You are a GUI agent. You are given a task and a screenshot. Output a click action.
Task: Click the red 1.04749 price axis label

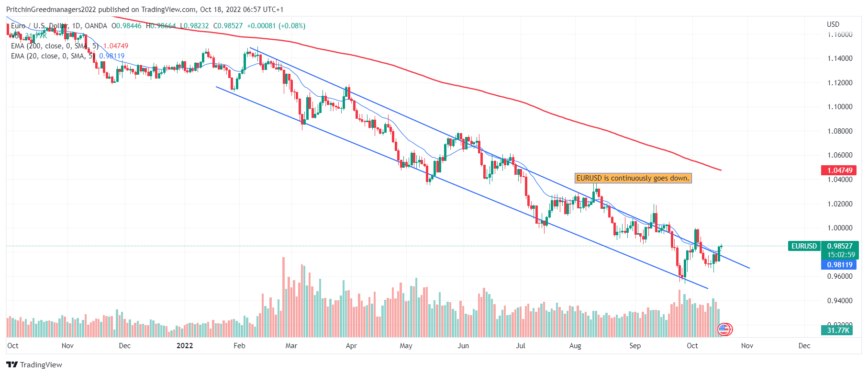pos(840,170)
